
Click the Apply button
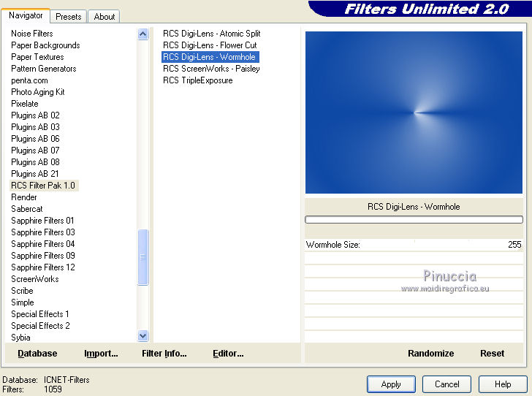[391, 384]
